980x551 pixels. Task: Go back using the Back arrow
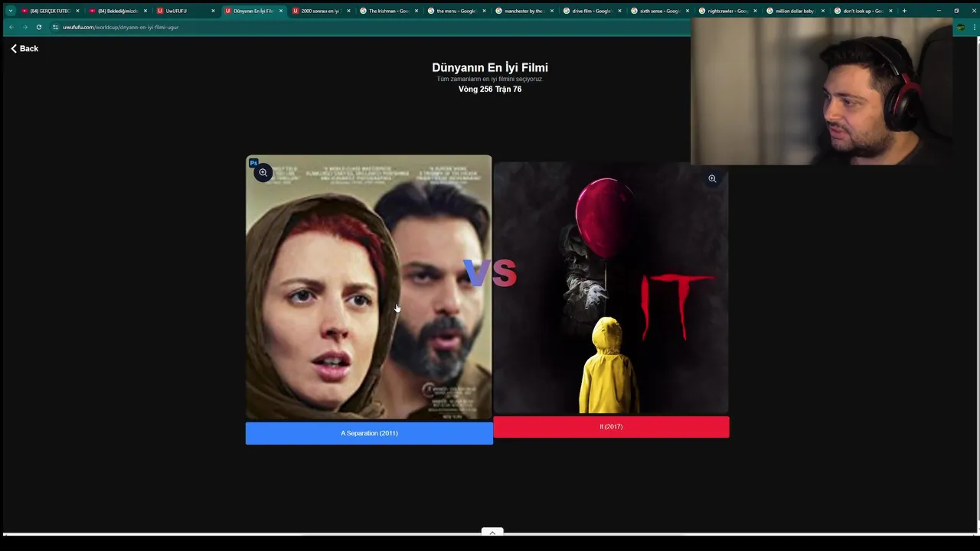point(24,48)
